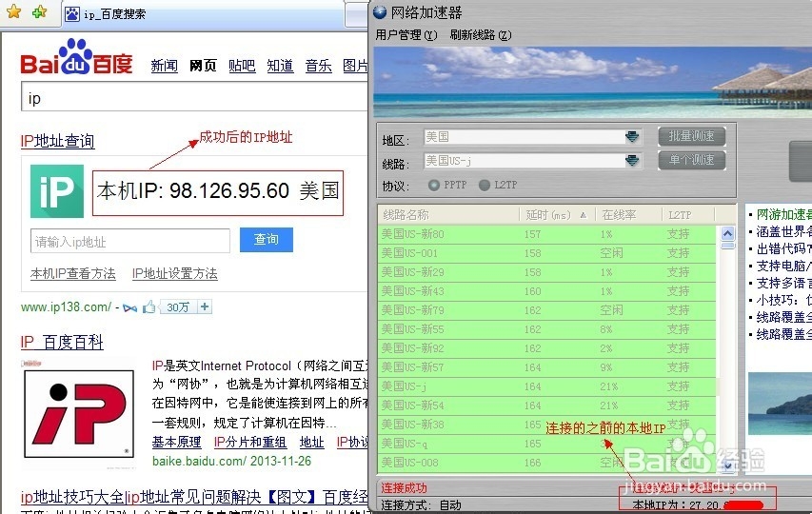Select line row 美国US-新54

[x=547, y=405]
